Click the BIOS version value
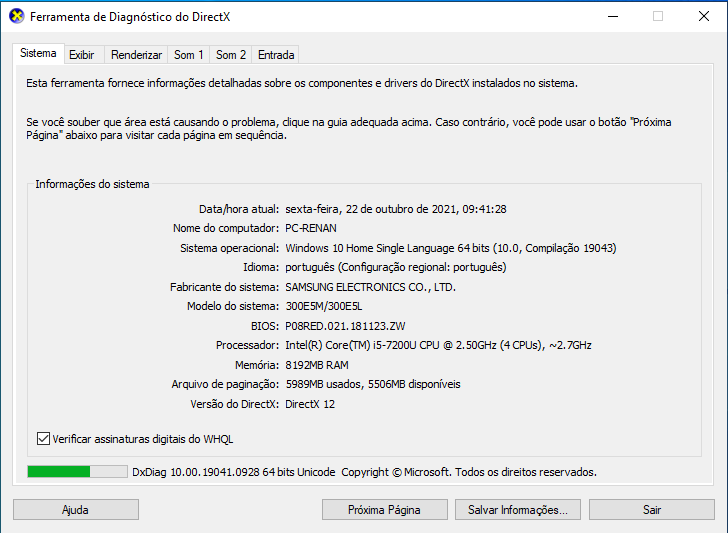This screenshot has width=728, height=533. pos(345,326)
